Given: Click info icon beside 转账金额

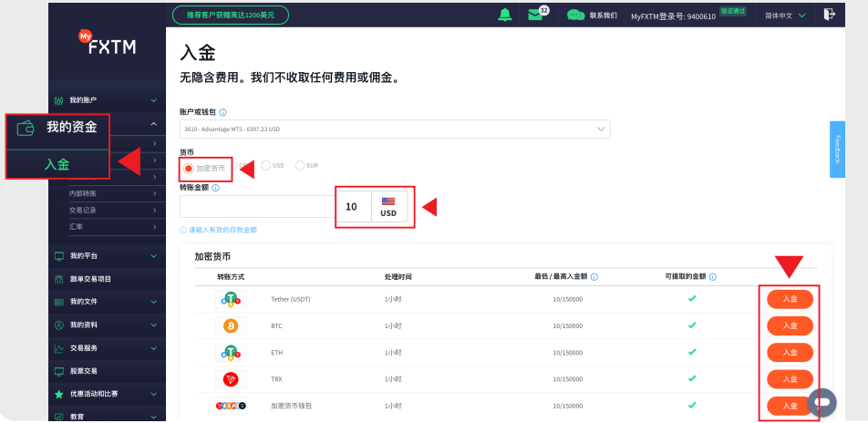Looking at the screenshot, I should pyautogui.click(x=215, y=188).
